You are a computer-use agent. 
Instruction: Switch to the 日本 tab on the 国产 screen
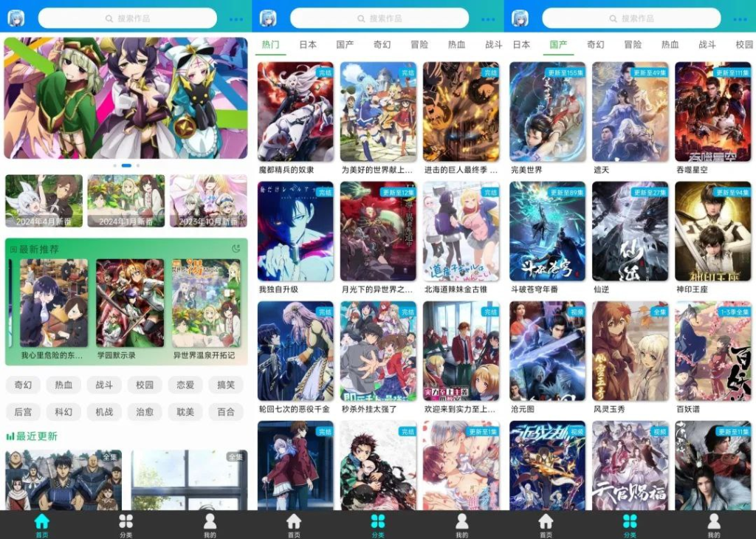click(x=521, y=45)
